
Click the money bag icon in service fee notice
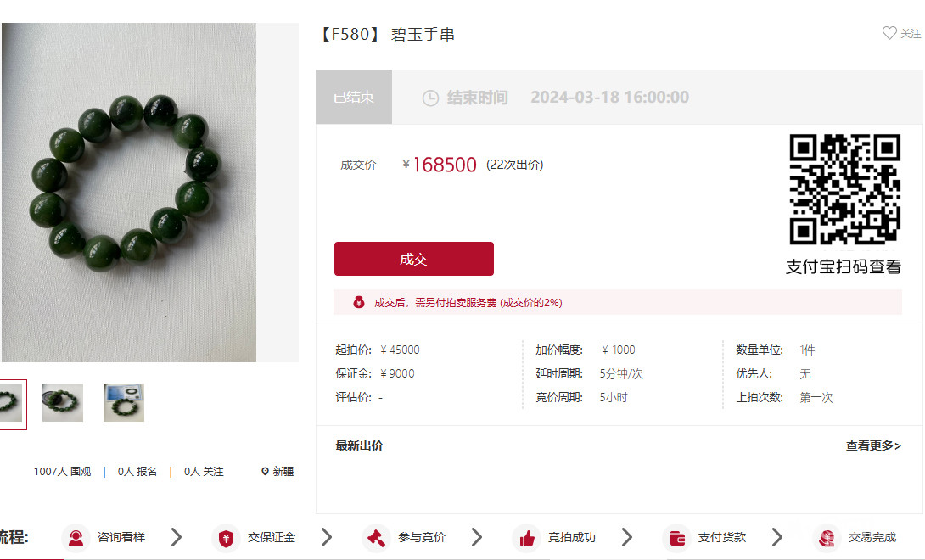click(359, 302)
